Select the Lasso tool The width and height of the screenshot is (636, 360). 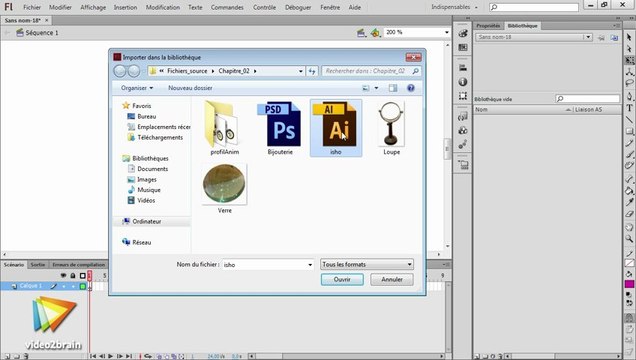tap(629, 83)
